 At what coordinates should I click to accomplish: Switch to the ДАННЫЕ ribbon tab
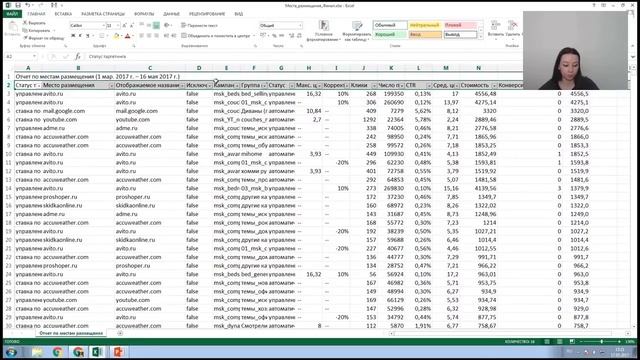coord(171,14)
